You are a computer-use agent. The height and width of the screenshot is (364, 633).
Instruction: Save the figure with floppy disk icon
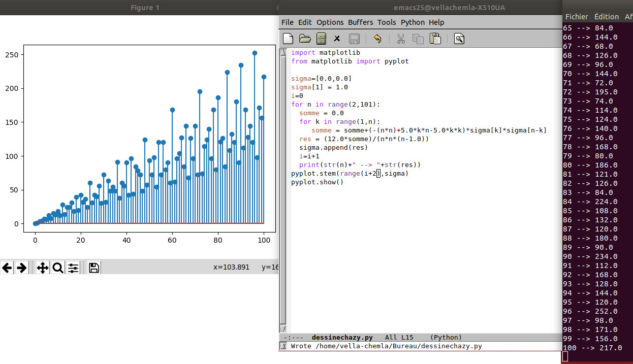click(x=93, y=268)
